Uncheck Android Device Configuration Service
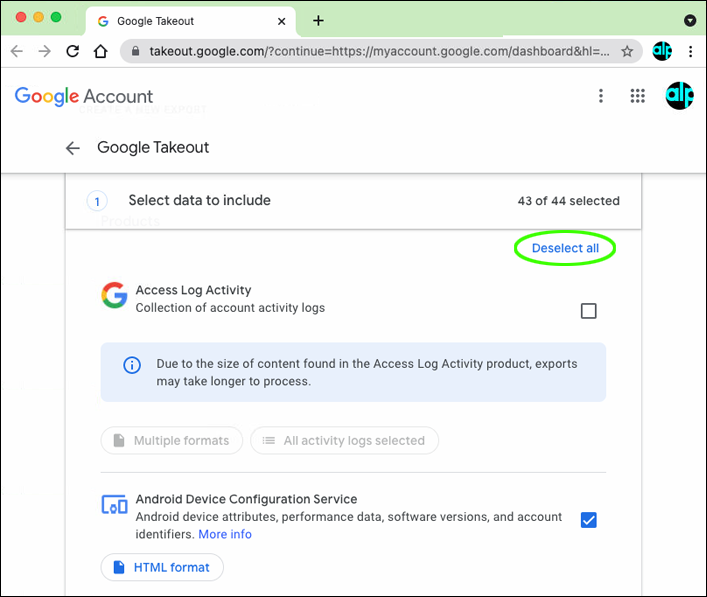This screenshot has height=597, width=707. (x=589, y=520)
